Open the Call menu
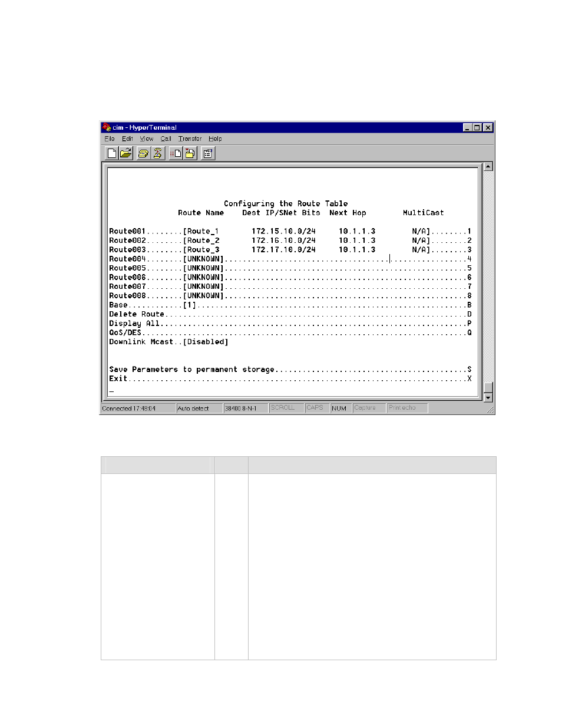The width and height of the screenshot is (562, 728). [166, 139]
